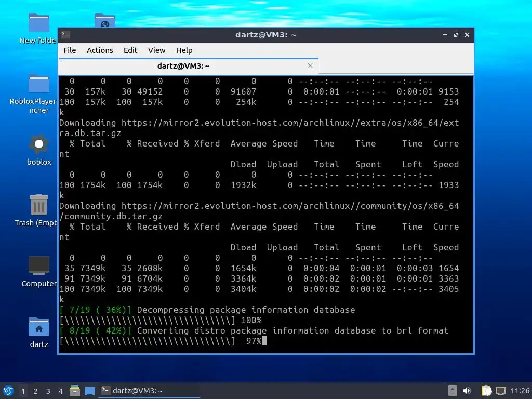
Task: Select the globe folder behind the terminal
Action: 105,20
